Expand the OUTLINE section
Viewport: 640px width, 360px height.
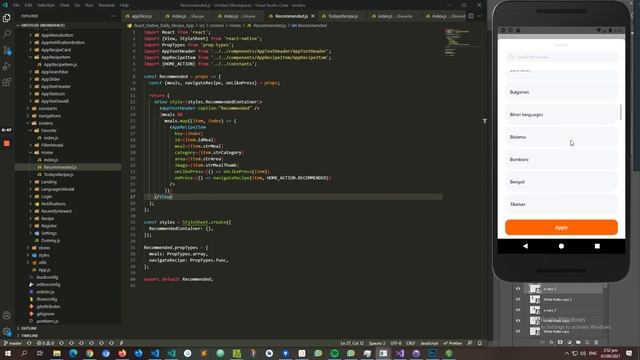click(x=29, y=328)
